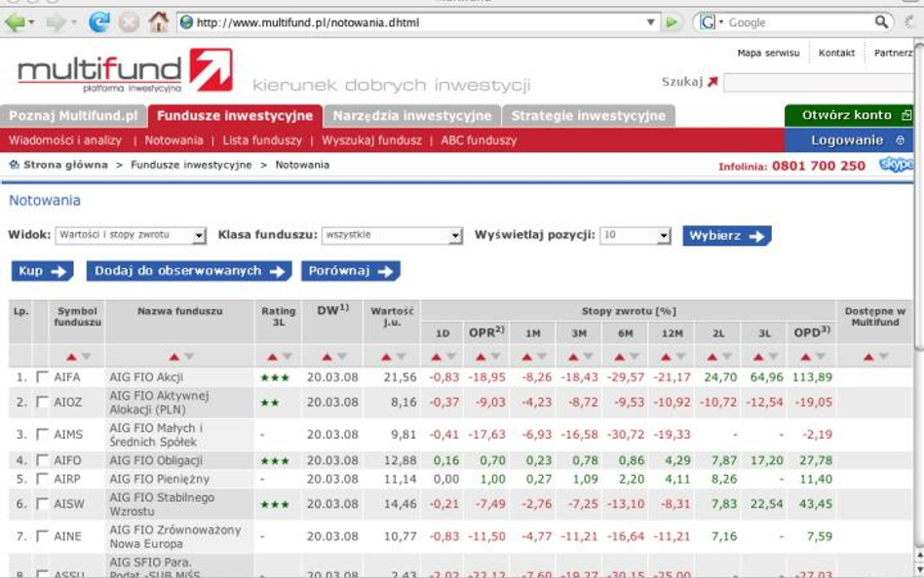Click the stop loading icon

(x=129, y=21)
